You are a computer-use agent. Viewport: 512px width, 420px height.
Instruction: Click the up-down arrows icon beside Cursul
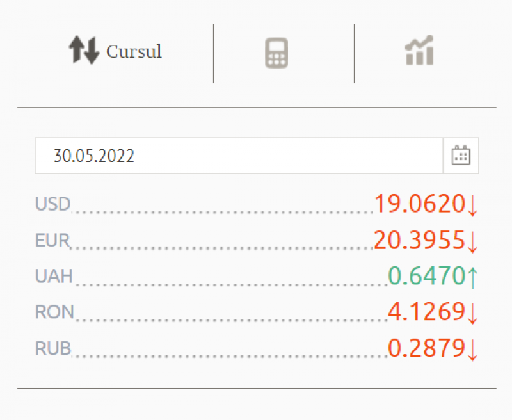(84, 51)
